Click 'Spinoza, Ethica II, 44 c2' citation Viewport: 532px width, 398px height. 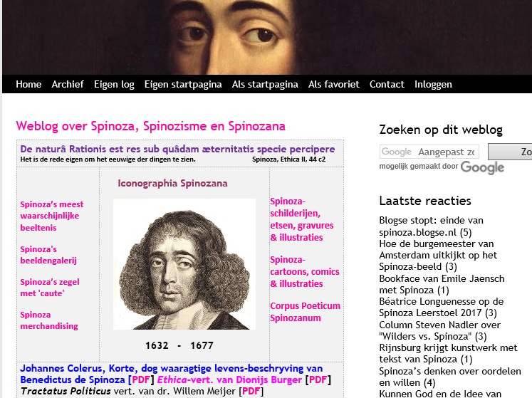pos(288,159)
